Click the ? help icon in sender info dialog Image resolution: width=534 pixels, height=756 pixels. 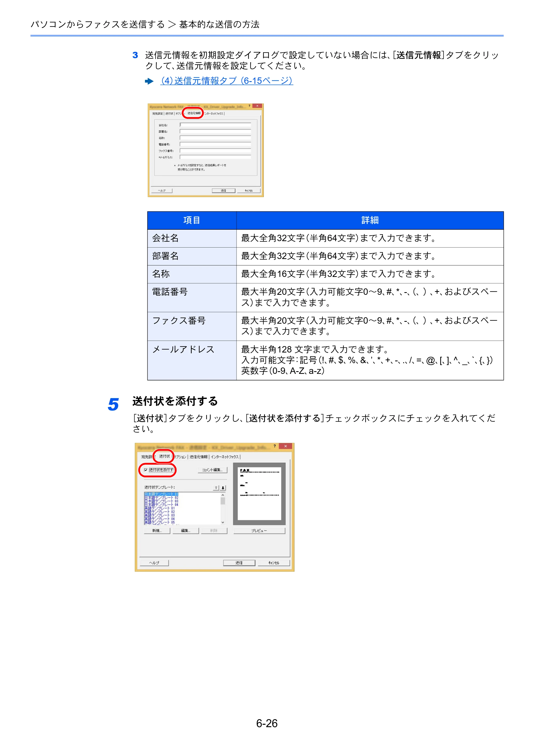point(249,106)
